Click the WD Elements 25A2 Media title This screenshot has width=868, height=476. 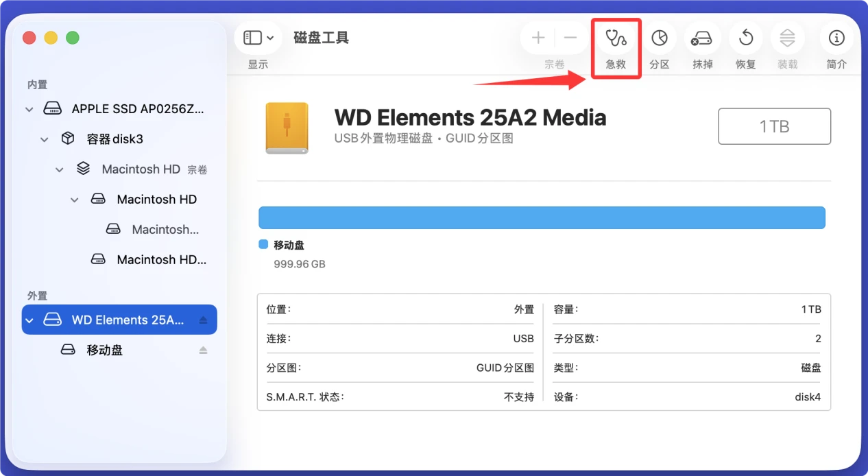470,117
